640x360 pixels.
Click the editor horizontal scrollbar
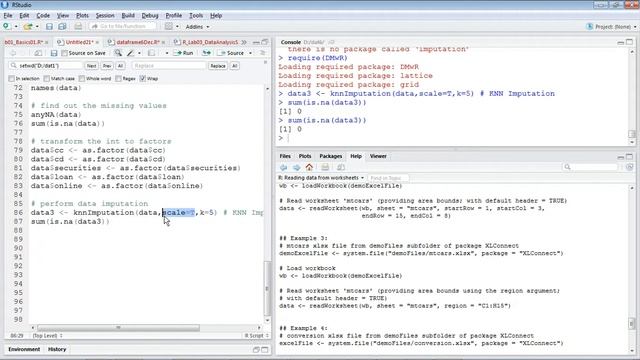(118, 327)
